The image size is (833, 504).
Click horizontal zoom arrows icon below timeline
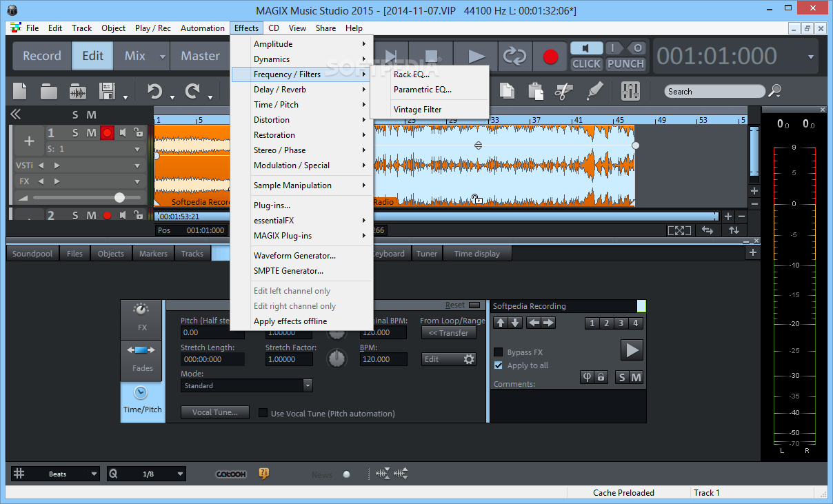point(707,231)
